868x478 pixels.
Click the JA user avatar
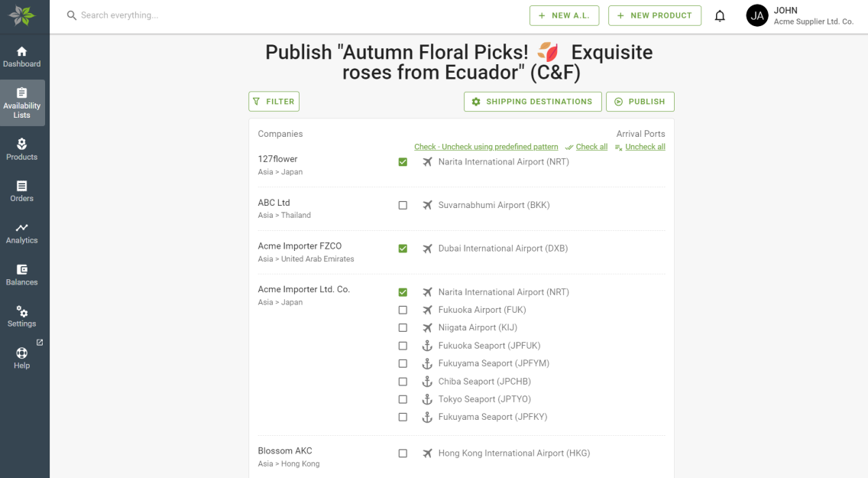[x=756, y=15]
